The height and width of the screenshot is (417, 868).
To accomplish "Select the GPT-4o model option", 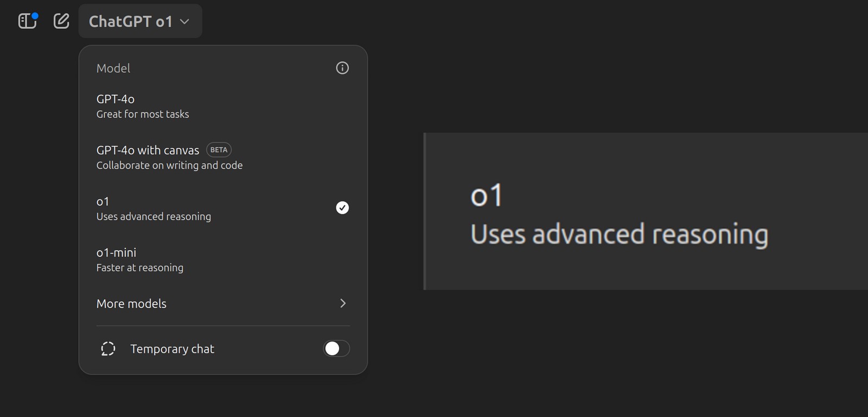I will tap(143, 106).
